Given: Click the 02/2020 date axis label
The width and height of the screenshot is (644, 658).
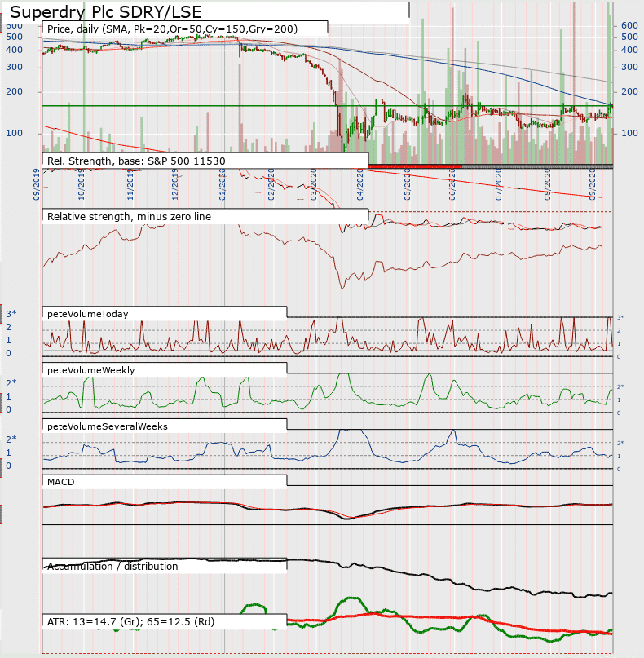Looking at the screenshot, I should 271,184.
